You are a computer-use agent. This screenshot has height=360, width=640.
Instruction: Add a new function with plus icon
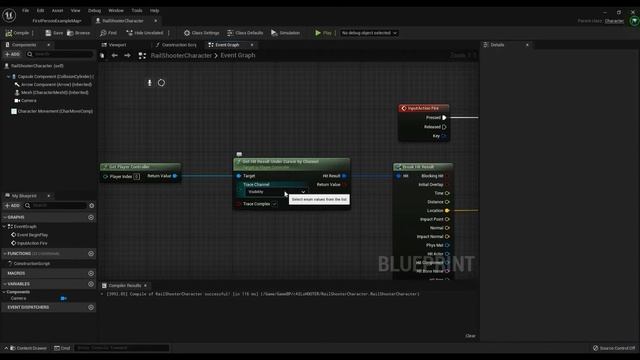coord(91,254)
